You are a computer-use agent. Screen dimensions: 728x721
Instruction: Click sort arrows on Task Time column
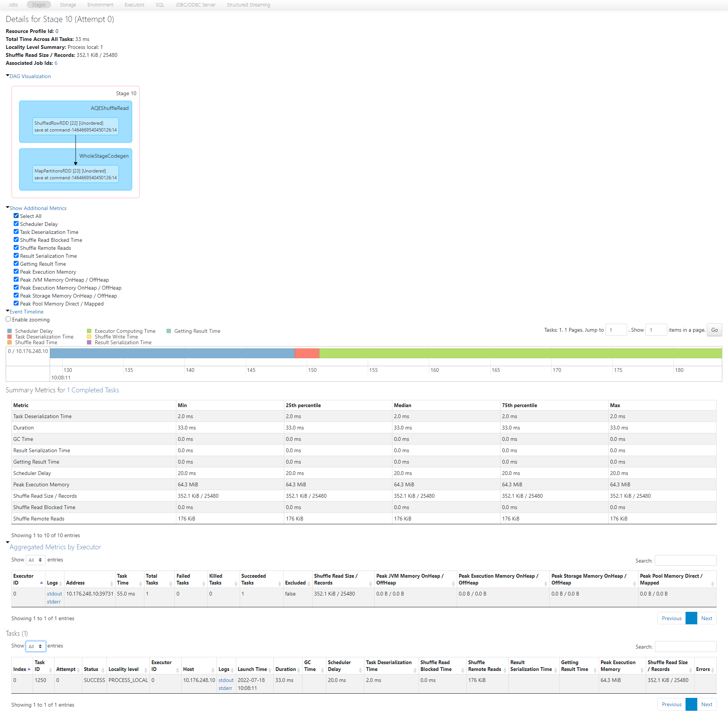click(x=140, y=583)
